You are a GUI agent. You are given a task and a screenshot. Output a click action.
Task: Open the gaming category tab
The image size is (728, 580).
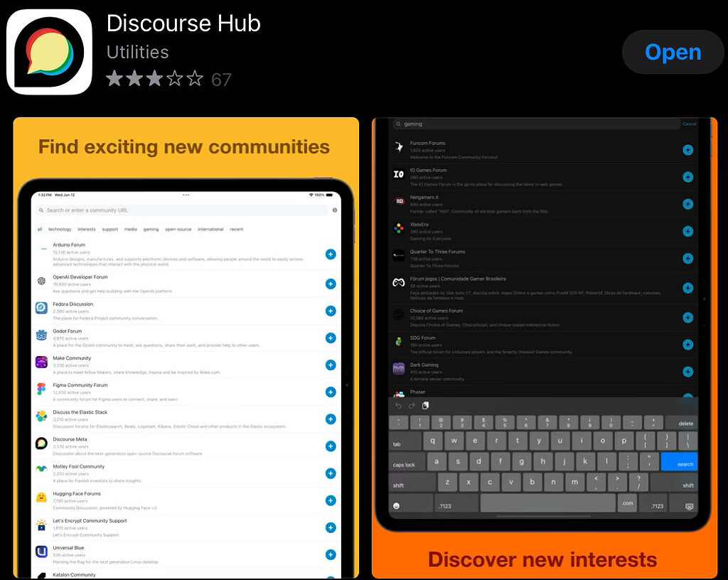(151, 229)
